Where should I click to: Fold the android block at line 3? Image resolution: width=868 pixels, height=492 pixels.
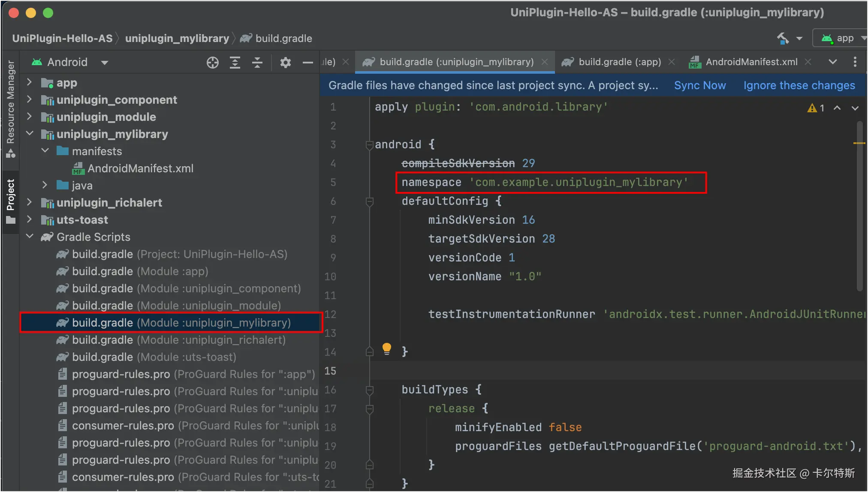(x=369, y=145)
